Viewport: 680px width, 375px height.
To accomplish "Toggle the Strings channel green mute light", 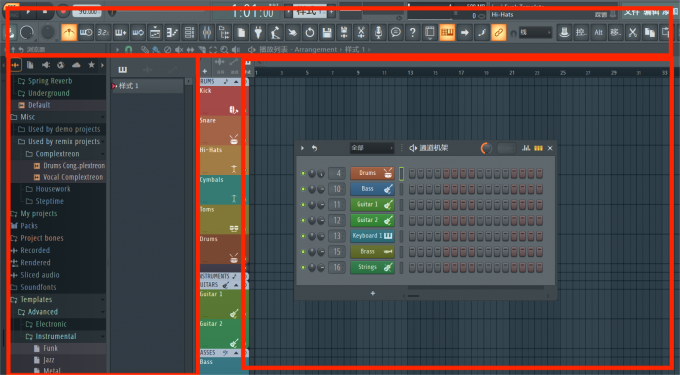I will point(303,267).
